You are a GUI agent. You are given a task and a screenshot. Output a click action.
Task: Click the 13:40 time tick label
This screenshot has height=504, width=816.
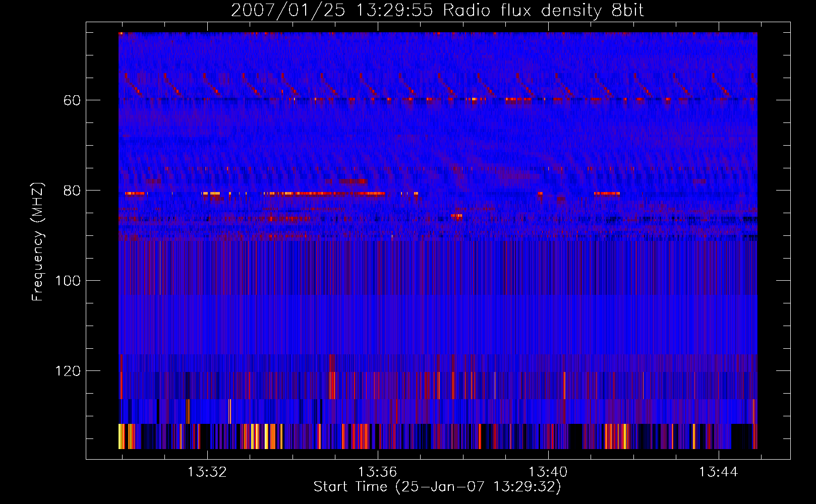click(548, 472)
